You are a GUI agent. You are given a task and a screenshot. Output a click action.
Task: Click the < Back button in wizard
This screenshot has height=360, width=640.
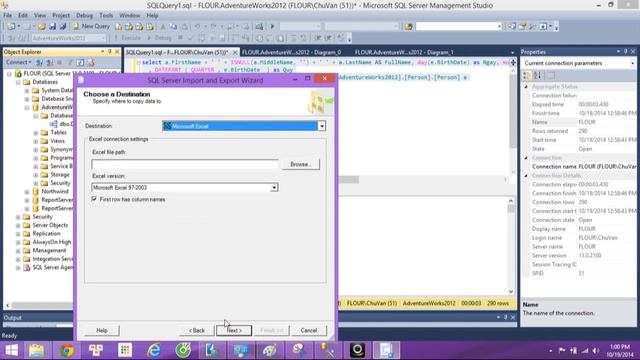click(197, 330)
